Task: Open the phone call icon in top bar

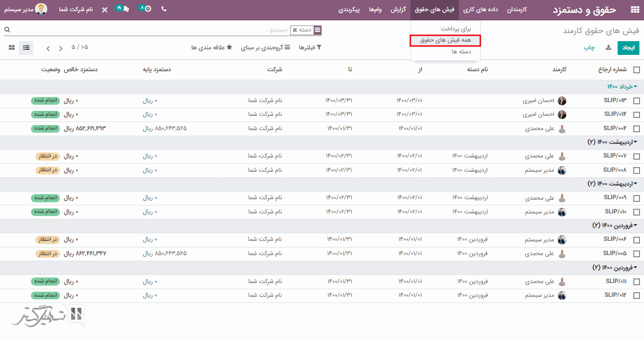Action: (x=164, y=9)
